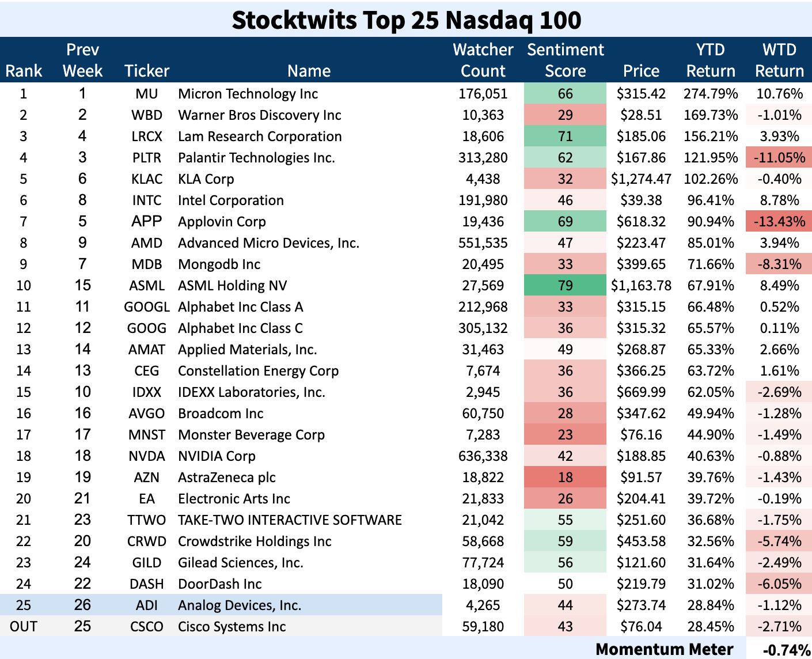Click the $28.51 price cell
The width and height of the screenshot is (812, 659).
pos(641,115)
